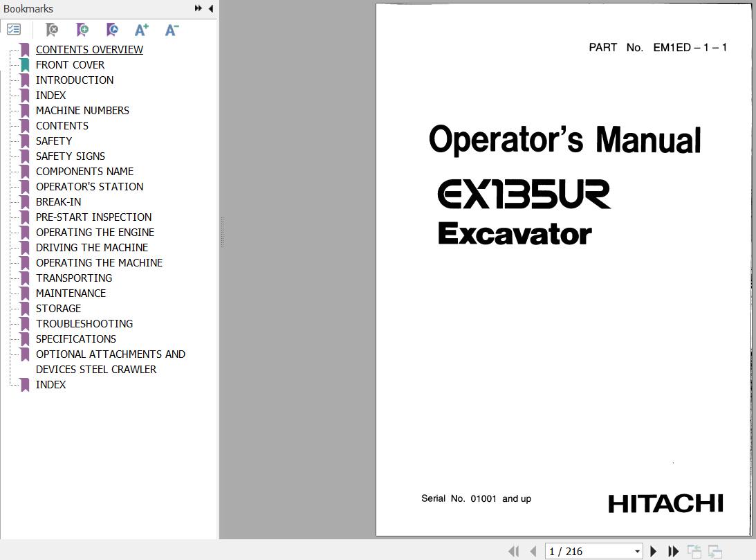
Task: Open the CONTENTS OVERVIEW bookmark
Action: [89, 49]
